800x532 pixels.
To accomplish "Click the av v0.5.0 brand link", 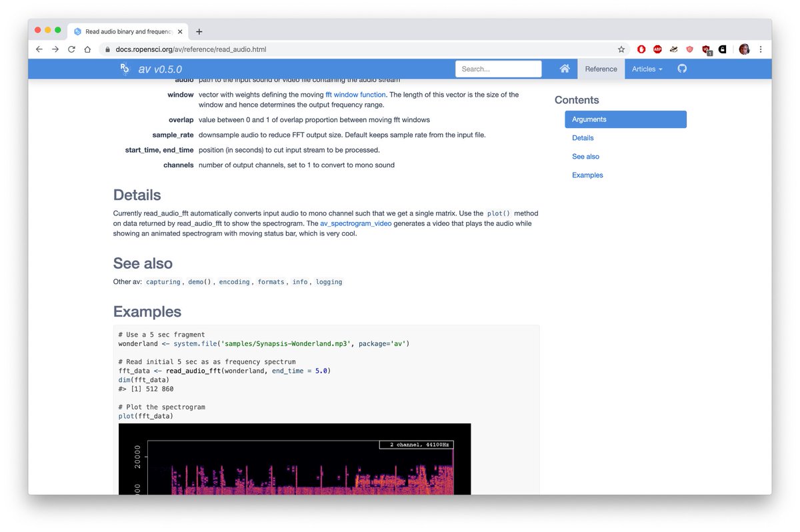I will [x=160, y=69].
